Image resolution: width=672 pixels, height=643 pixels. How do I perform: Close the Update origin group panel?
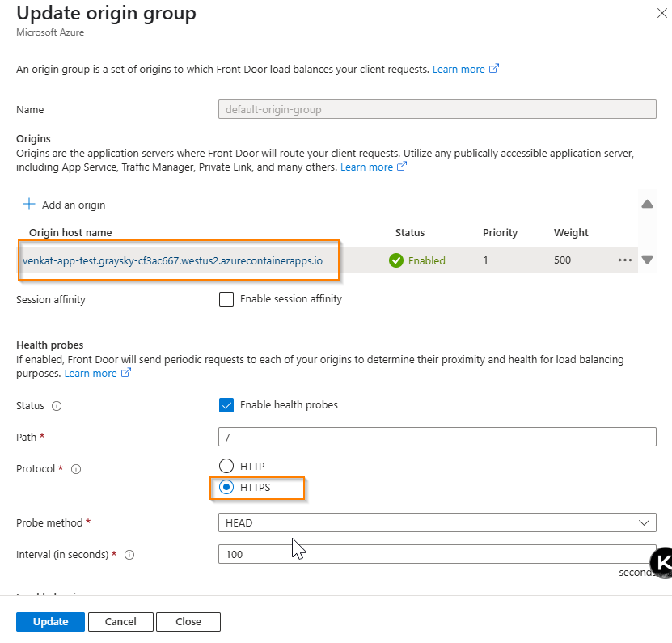(662, 13)
